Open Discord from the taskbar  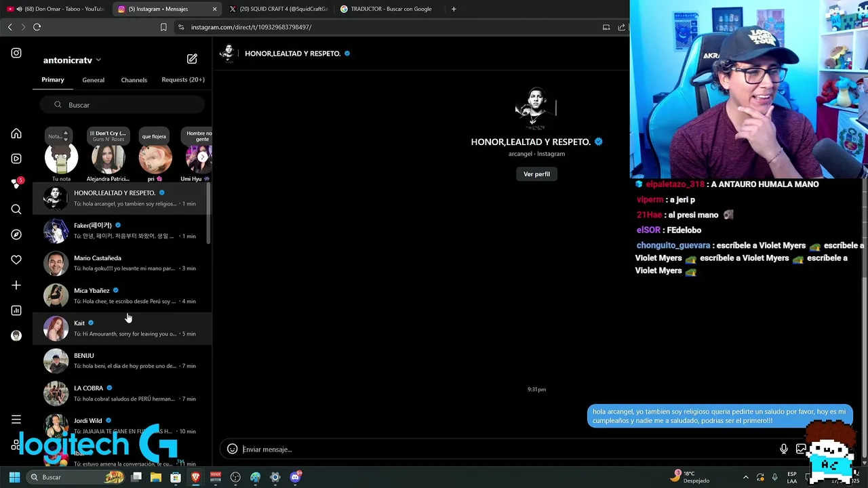[x=295, y=477]
